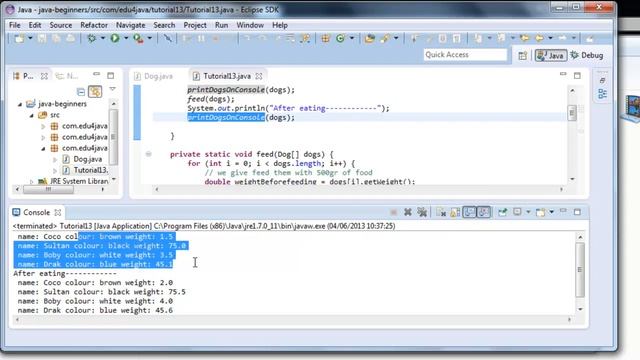The height and width of the screenshot is (360, 640).
Task: Click in the Quick Access search field
Action: 465,55
